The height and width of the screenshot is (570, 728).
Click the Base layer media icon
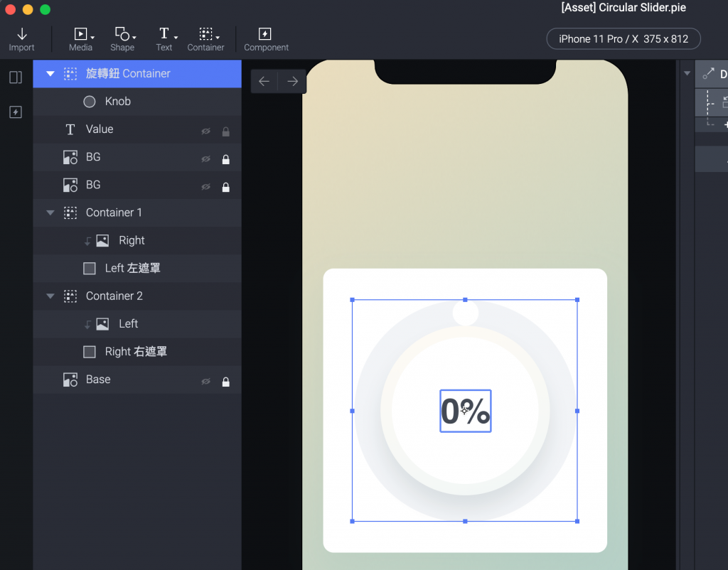click(70, 380)
